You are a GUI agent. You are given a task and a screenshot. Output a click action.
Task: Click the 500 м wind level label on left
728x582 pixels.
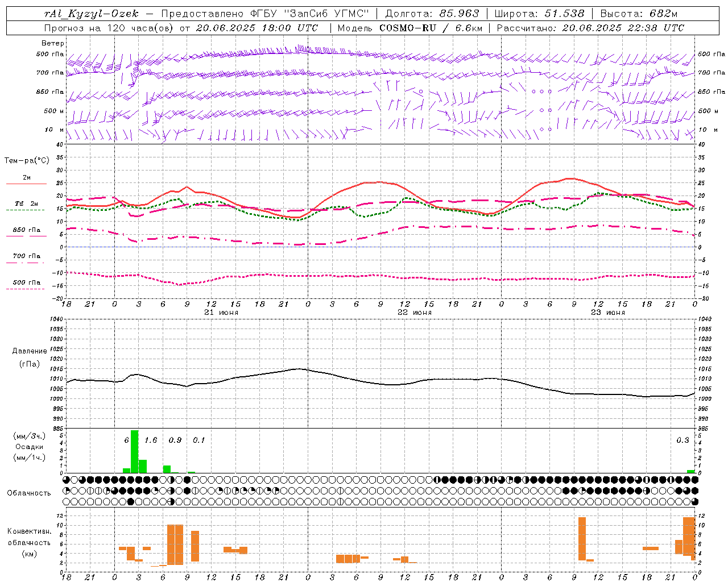click(54, 111)
